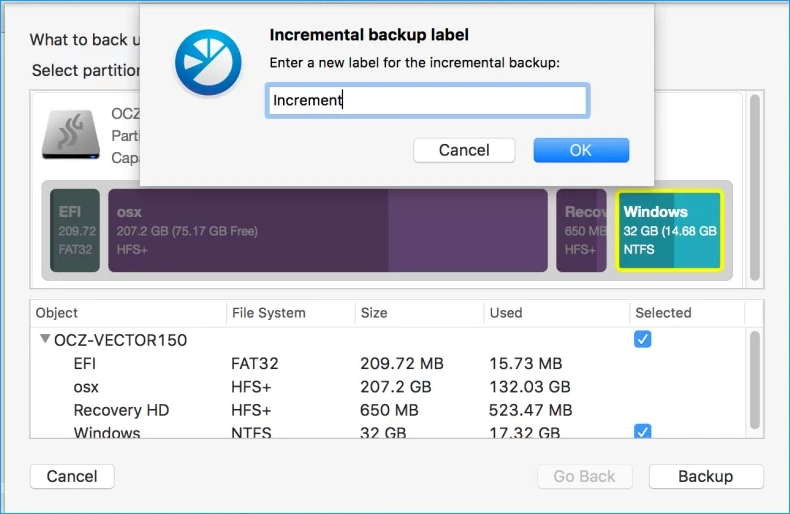The height and width of the screenshot is (514, 790).
Task: Confirm the label with the OK button
Action: pos(581,150)
